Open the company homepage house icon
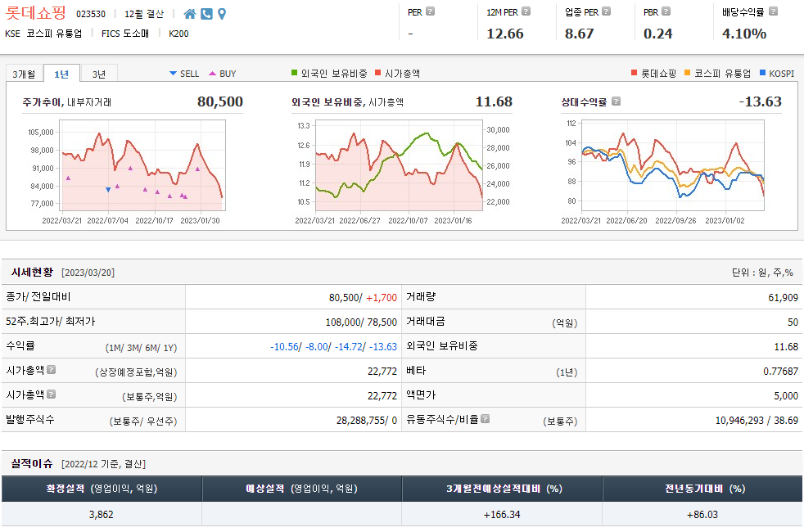The width and height of the screenshot is (804, 532). (190, 14)
